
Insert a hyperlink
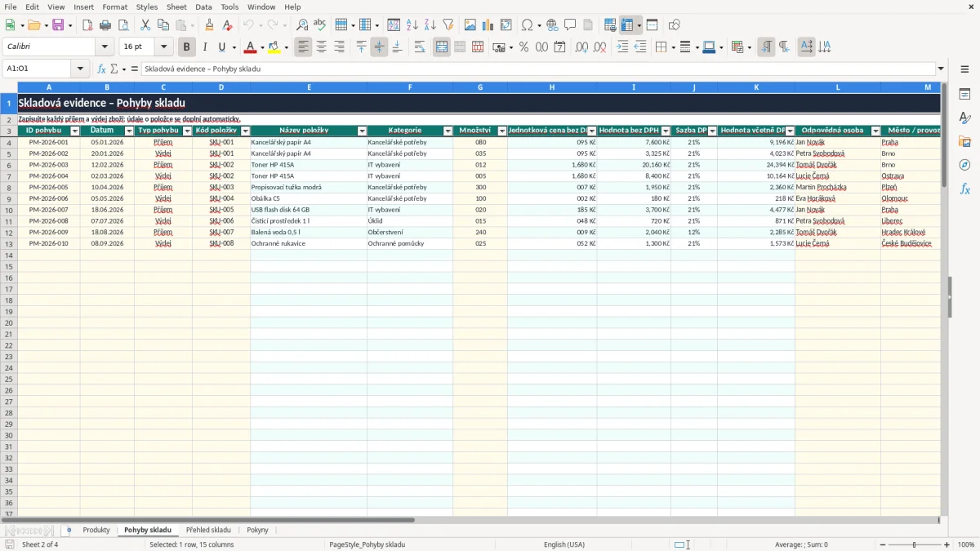coord(552,25)
